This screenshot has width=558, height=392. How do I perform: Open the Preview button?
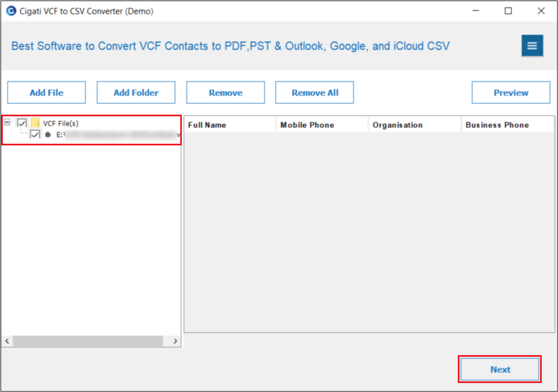point(511,92)
